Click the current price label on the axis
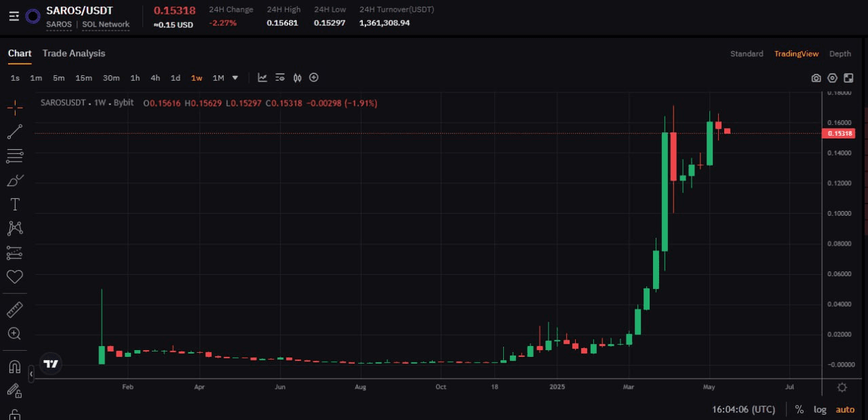868x420 pixels. coord(839,133)
